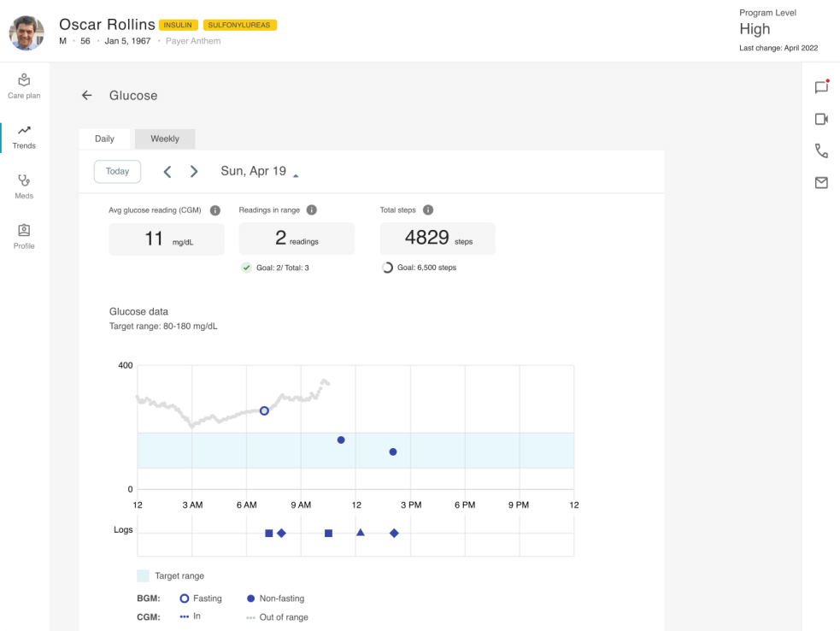The width and height of the screenshot is (840, 631).
Task: Open the Meds stethoscope icon
Action: pyautogui.click(x=24, y=180)
